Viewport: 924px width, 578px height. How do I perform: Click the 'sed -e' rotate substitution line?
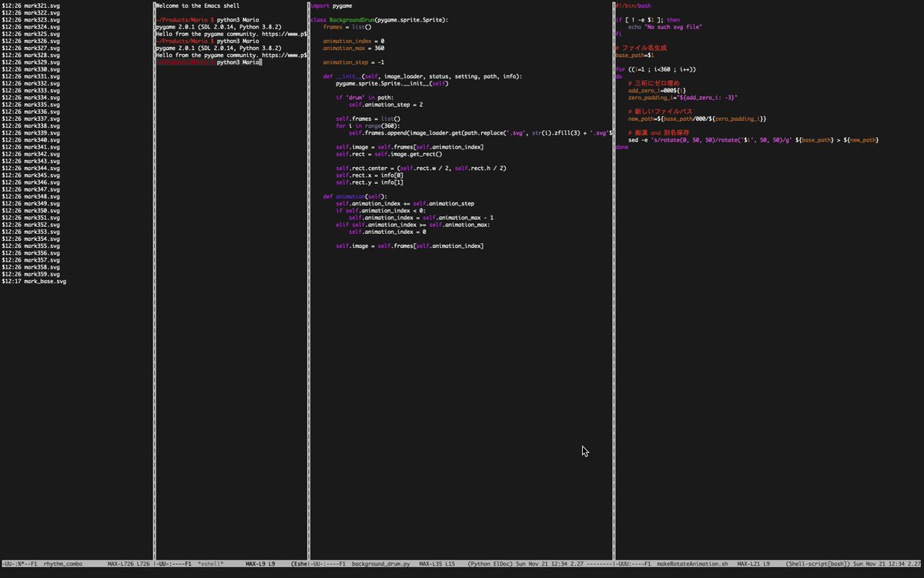coord(753,140)
